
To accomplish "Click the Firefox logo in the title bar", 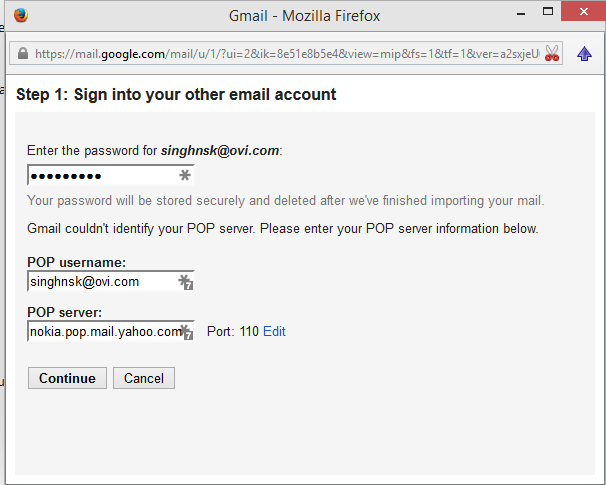I will (21, 15).
